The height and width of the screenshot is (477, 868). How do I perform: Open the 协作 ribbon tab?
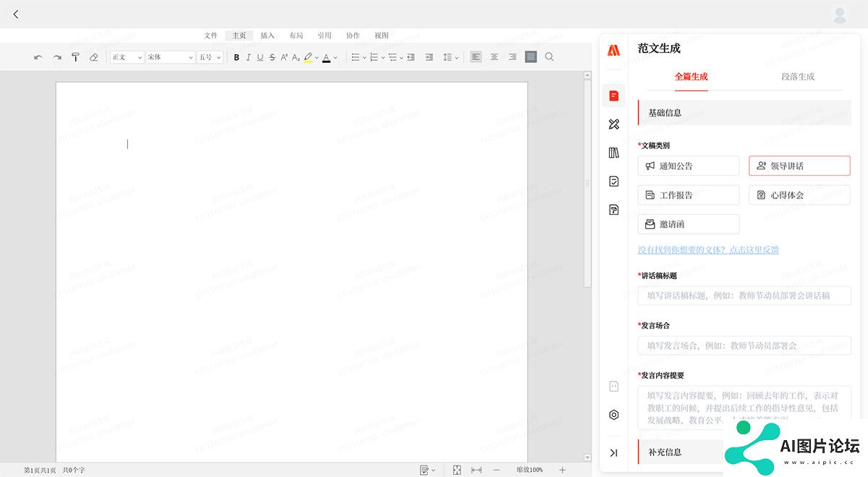click(353, 35)
